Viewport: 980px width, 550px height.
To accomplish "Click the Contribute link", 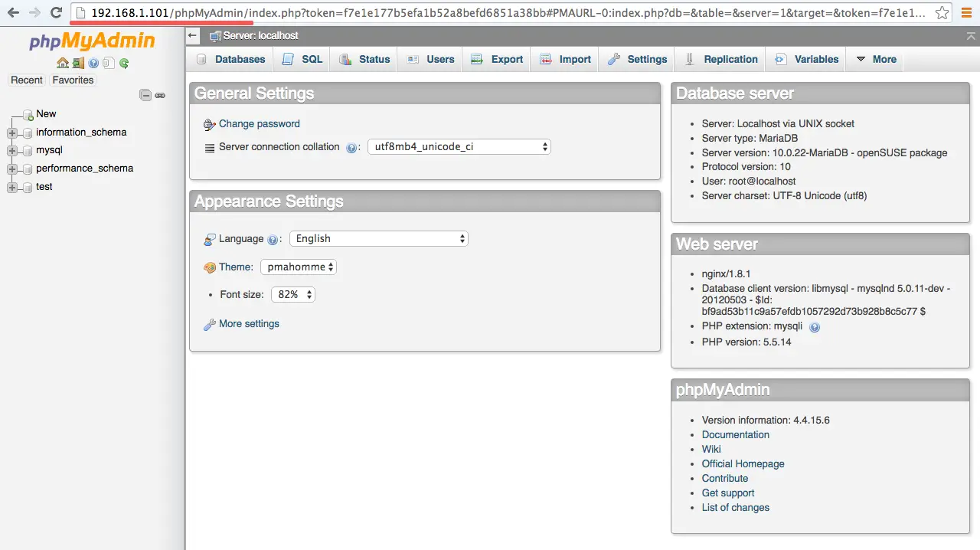I will coord(725,479).
